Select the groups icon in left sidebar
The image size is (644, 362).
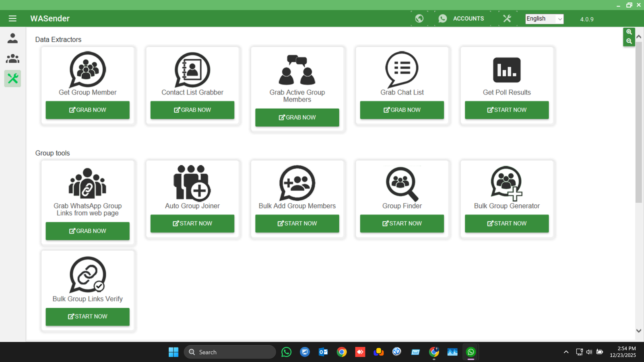coord(12,58)
